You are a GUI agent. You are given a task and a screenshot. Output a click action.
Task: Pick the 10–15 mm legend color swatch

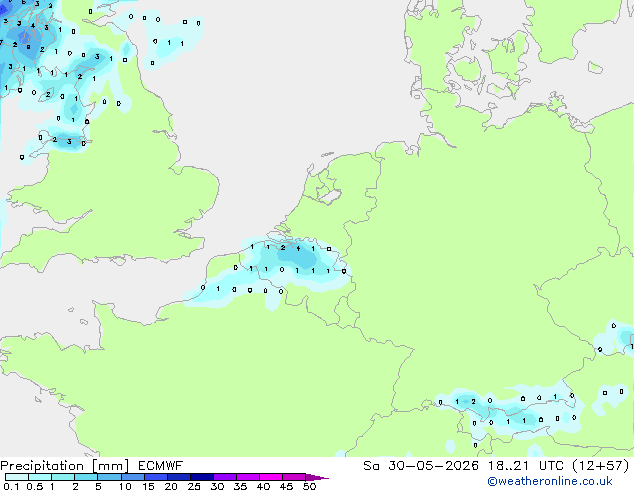[x=132, y=477]
